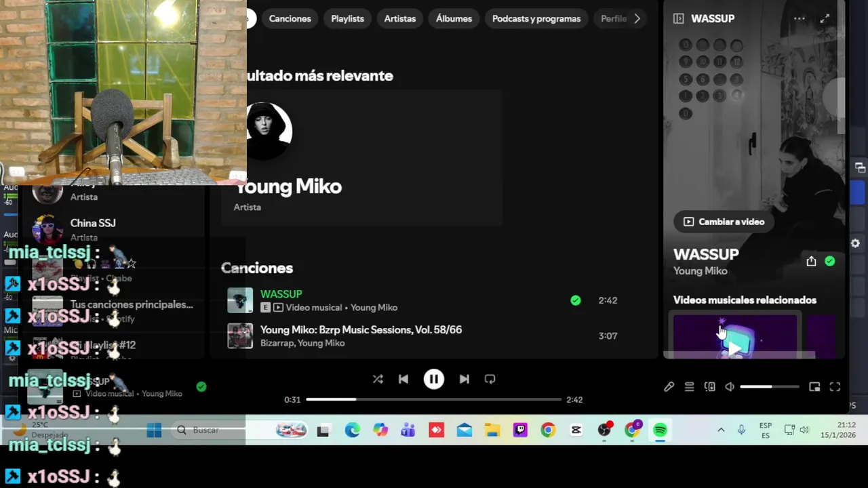
Task: Show hidden system tray icons
Action: click(721, 430)
